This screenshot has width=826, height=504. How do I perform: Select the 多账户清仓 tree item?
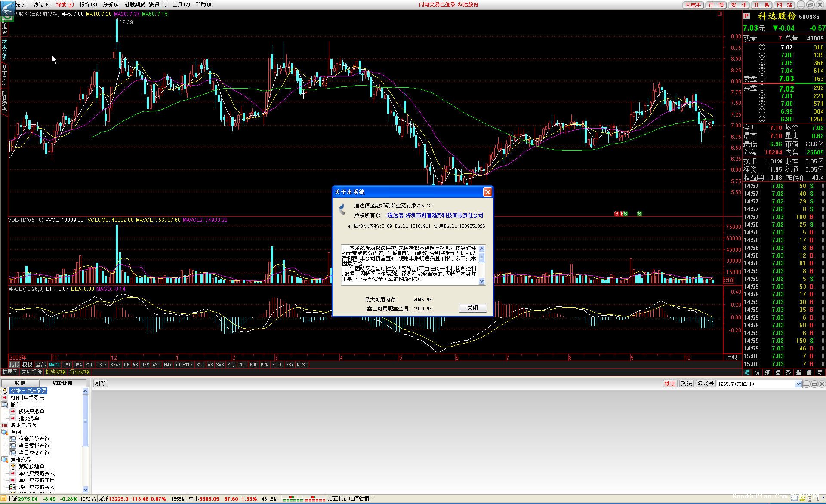click(x=23, y=425)
